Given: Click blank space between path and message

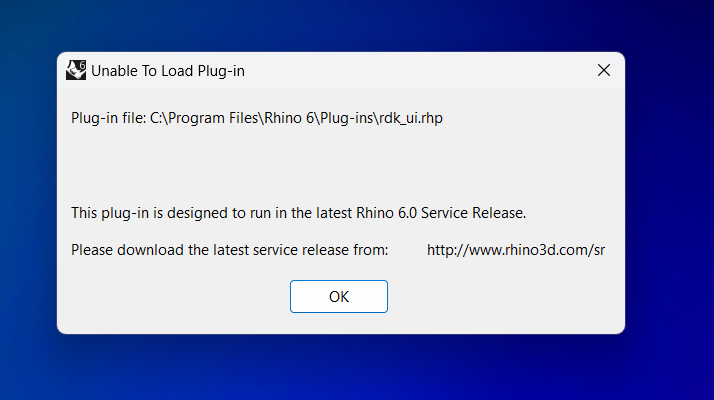Looking at the screenshot, I should 340,165.
